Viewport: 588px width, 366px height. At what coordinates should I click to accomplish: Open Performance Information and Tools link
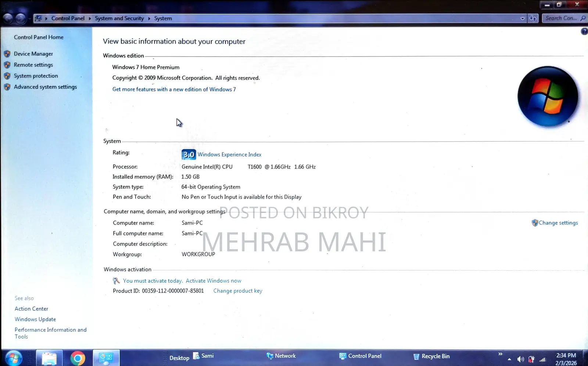tap(51, 333)
